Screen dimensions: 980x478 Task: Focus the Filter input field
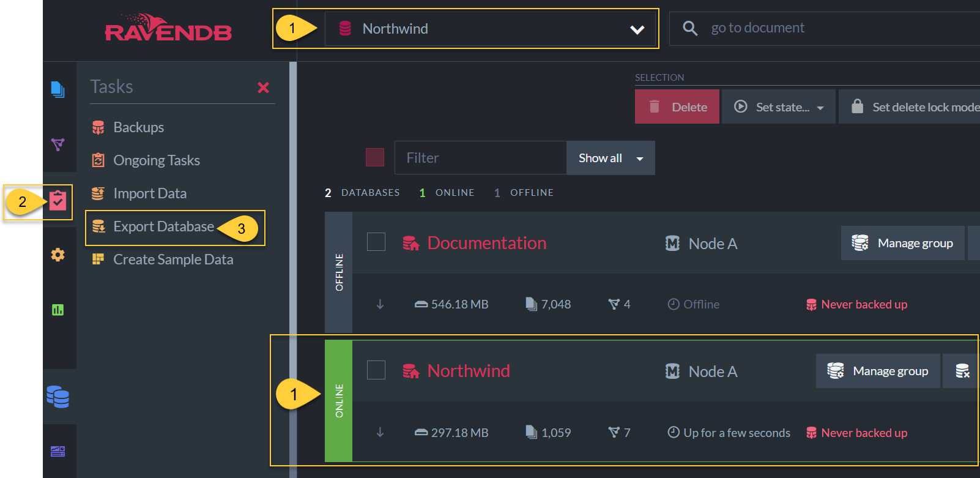click(x=481, y=158)
